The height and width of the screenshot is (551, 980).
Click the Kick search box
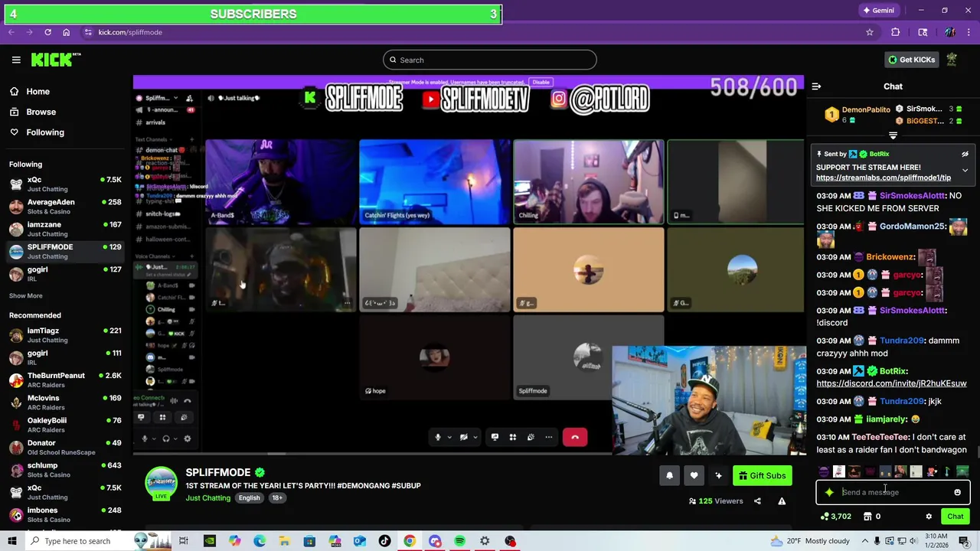point(490,60)
